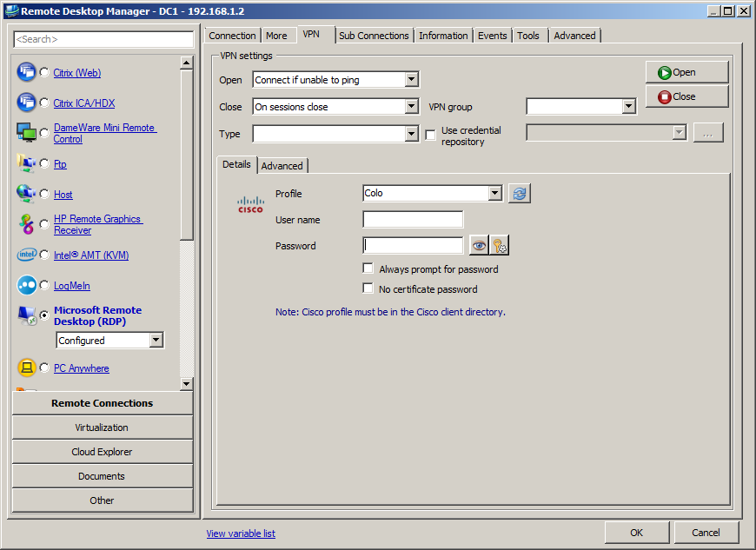The width and height of the screenshot is (756, 550).
Task: Open the View variable list link
Action: click(241, 533)
